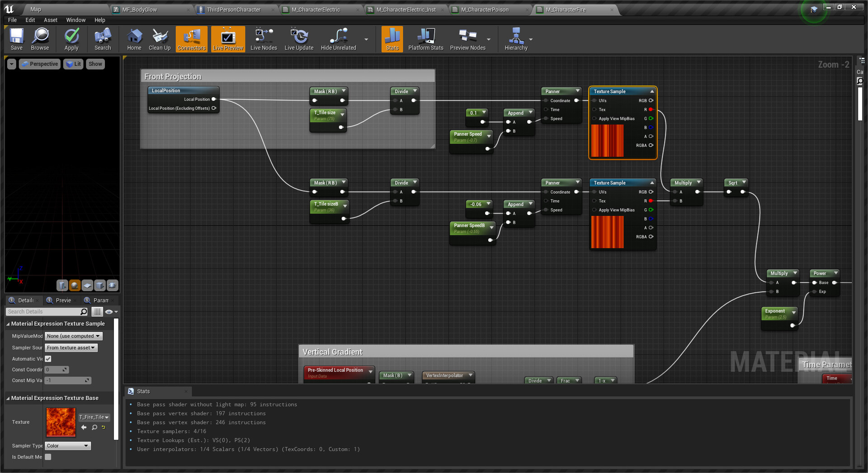Select the sphere preview mesh icon

(75, 285)
